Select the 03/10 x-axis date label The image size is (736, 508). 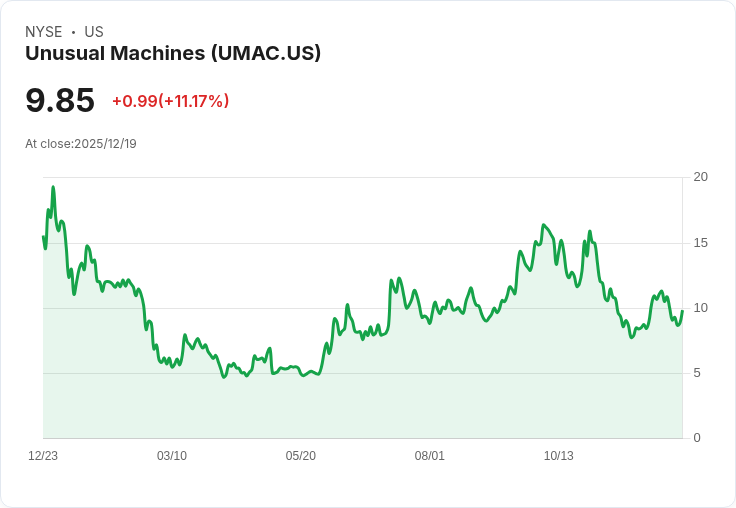(172, 456)
